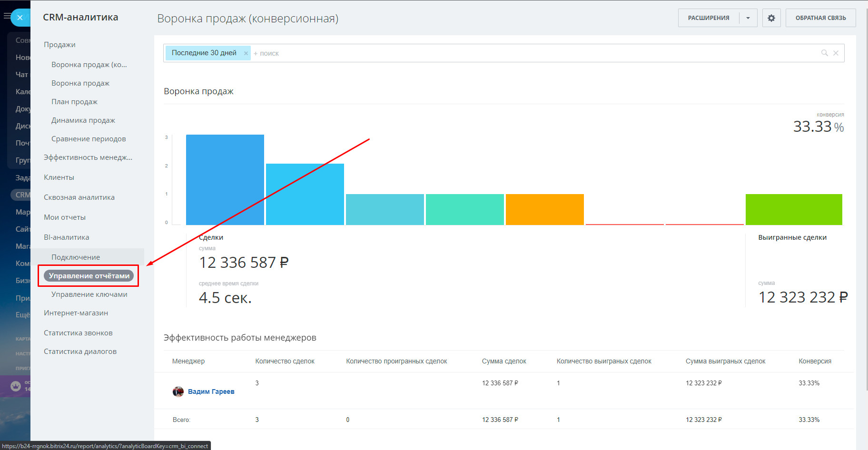Image resolution: width=868 pixels, height=450 pixels.
Task: Click the hamburger menu icon at top-left
Action: 7,16
